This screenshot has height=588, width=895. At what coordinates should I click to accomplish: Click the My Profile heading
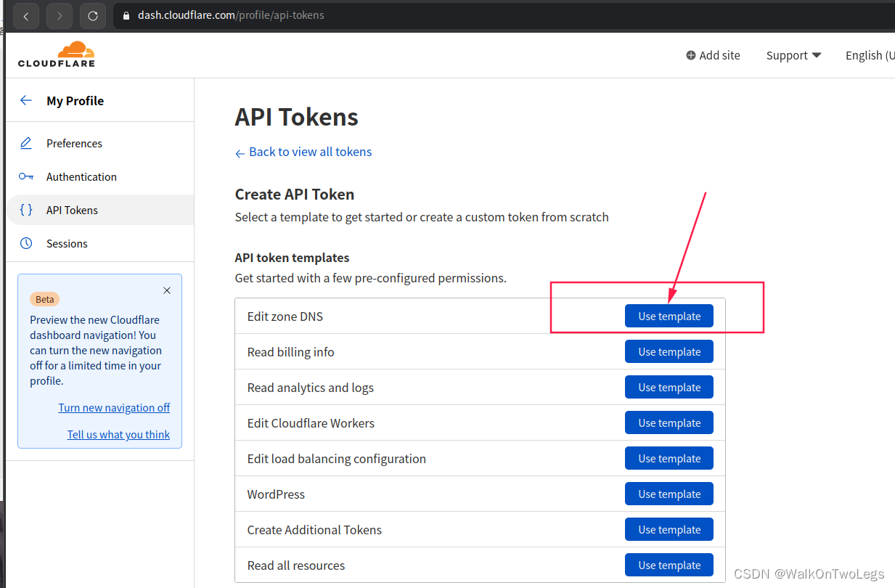pyautogui.click(x=75, y=101)
